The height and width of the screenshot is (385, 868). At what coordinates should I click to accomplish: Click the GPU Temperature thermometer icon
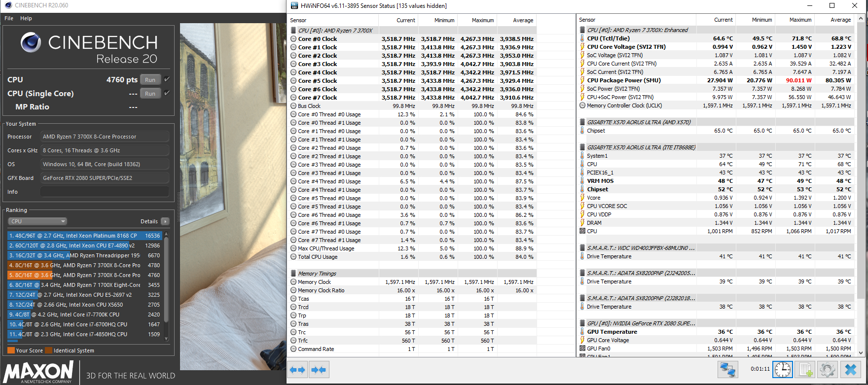(582, 332)
